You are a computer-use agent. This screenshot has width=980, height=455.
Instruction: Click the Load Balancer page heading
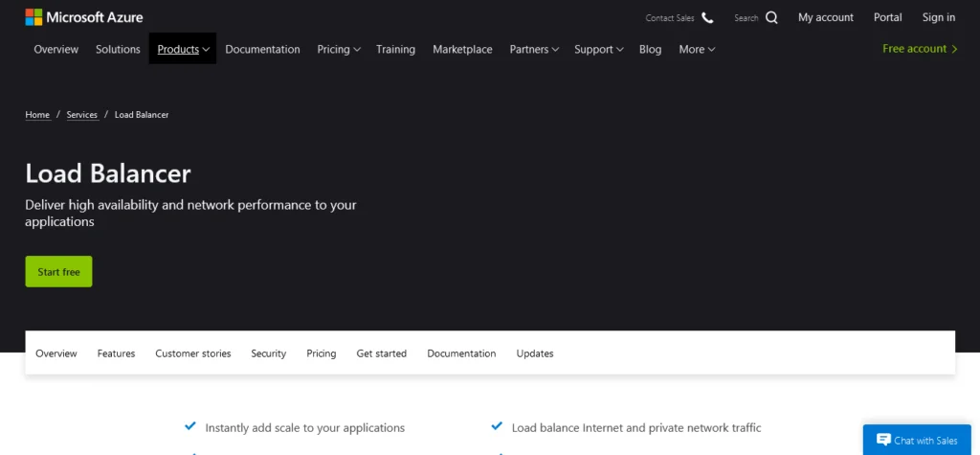pos(108,173)
